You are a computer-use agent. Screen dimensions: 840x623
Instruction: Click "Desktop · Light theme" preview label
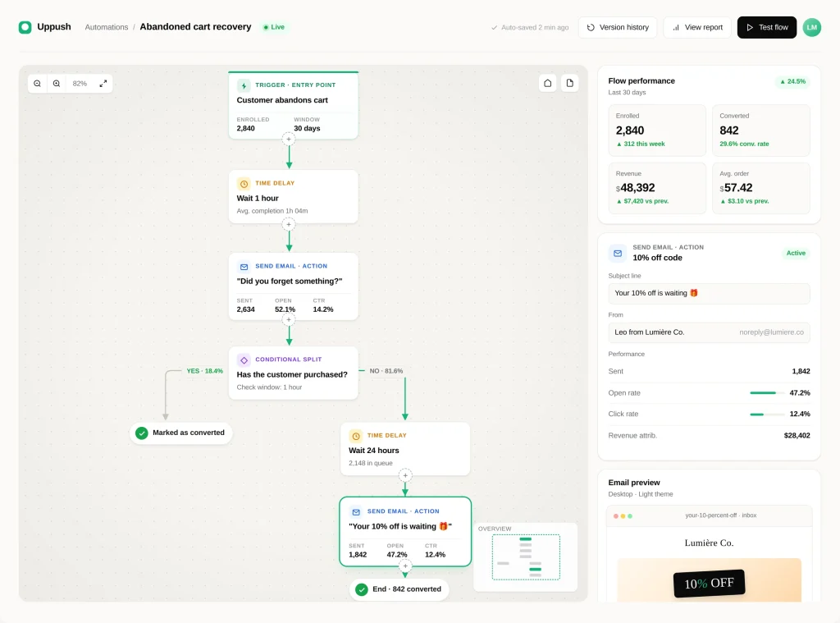[640, 494]
